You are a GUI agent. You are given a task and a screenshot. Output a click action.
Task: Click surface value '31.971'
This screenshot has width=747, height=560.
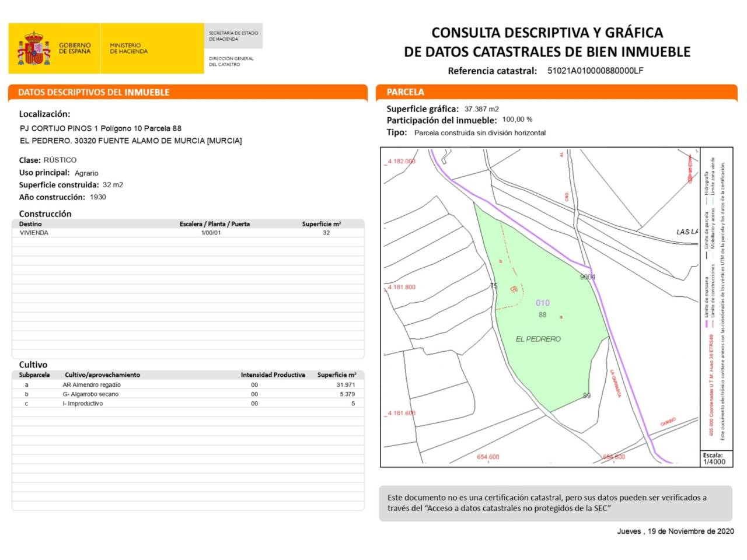(x=345, y=385)
